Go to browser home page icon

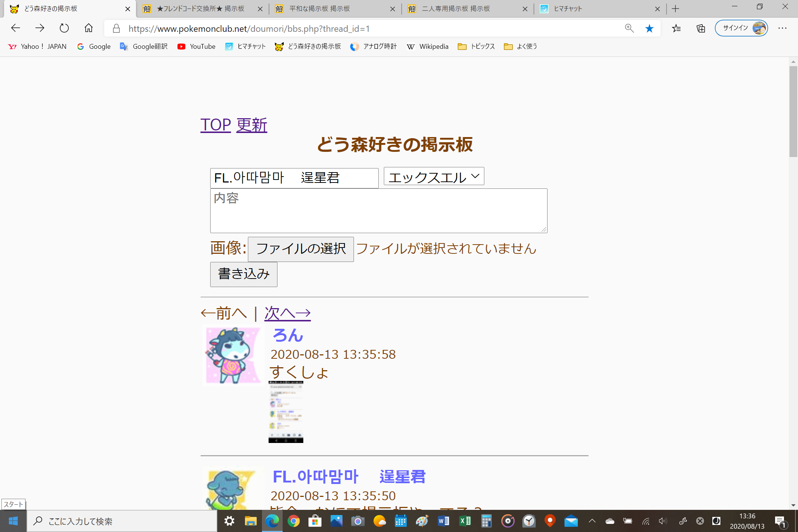pyautogui.click(x=89, y=28)
